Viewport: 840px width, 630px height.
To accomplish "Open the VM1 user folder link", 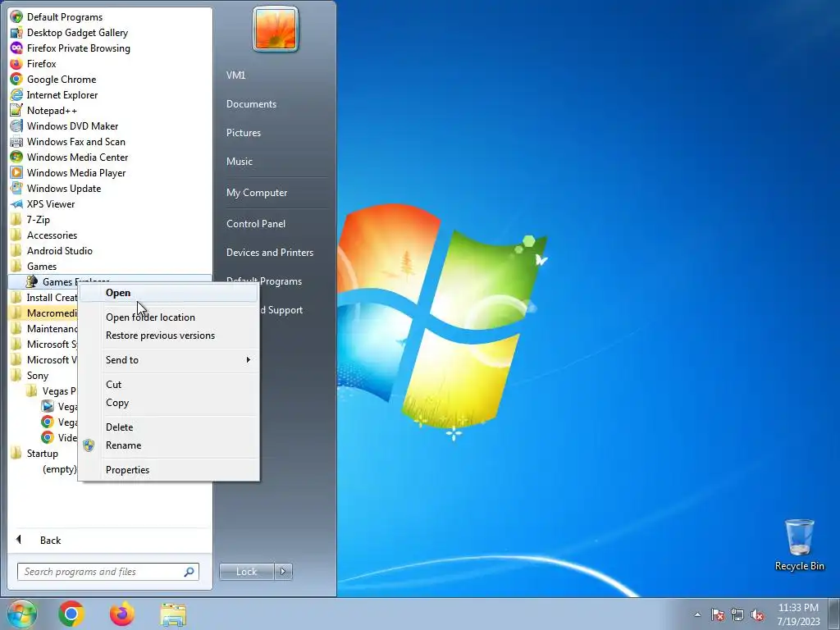I will pyautogui.click(x=235, y=75).
